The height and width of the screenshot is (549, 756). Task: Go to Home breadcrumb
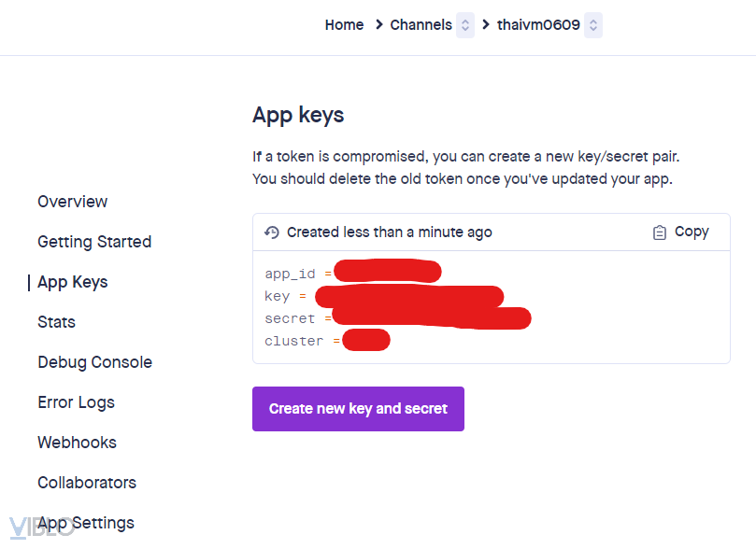[344, 25]
